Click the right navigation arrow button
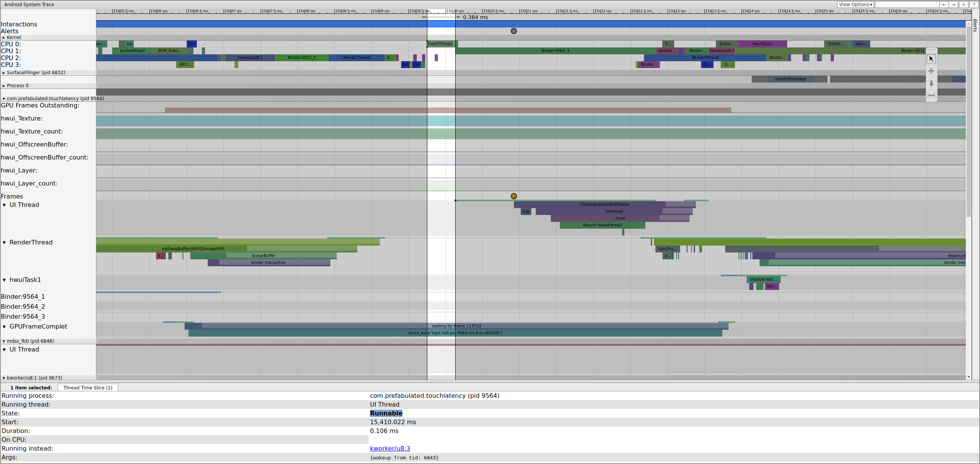 coord(954,4)
